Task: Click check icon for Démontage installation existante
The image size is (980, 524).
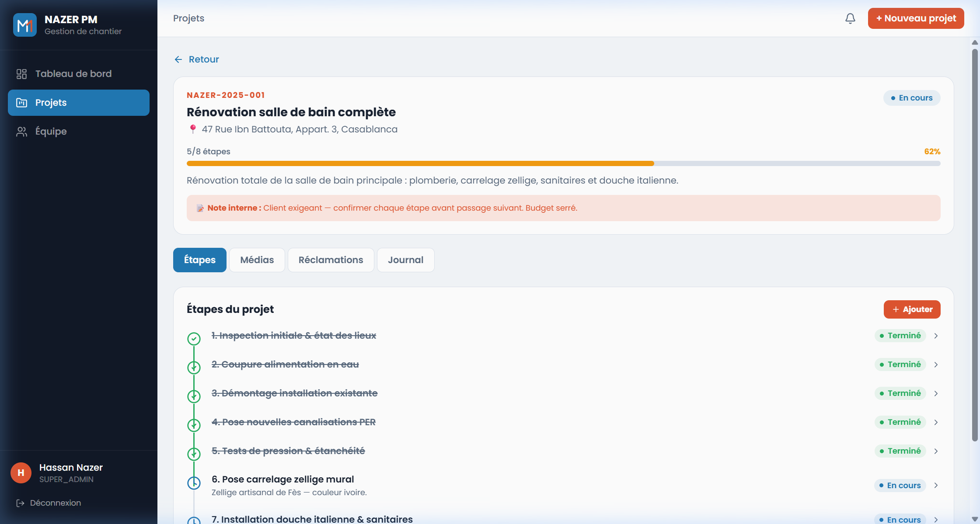Action: pos(194,396)
